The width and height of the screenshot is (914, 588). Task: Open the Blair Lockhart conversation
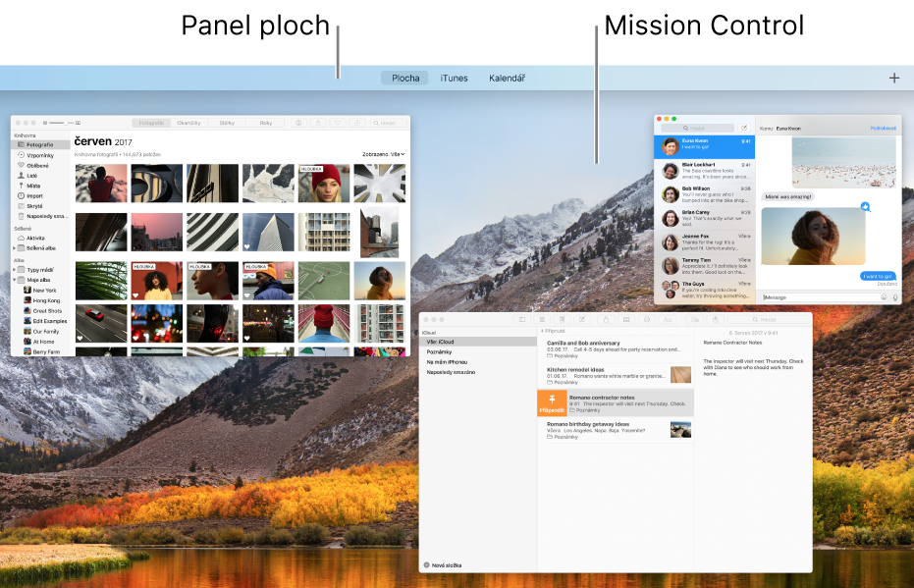pos(705,171)
